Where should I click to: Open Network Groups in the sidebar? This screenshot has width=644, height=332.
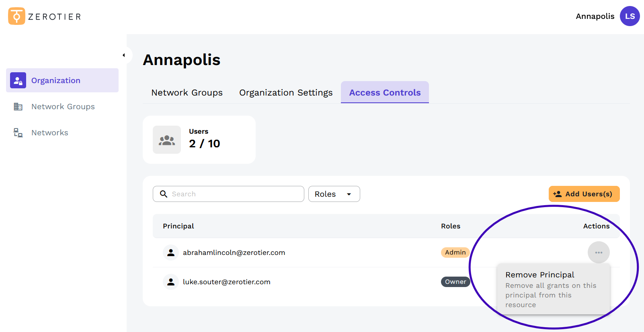pyautogui.click(x=63, y=106)
